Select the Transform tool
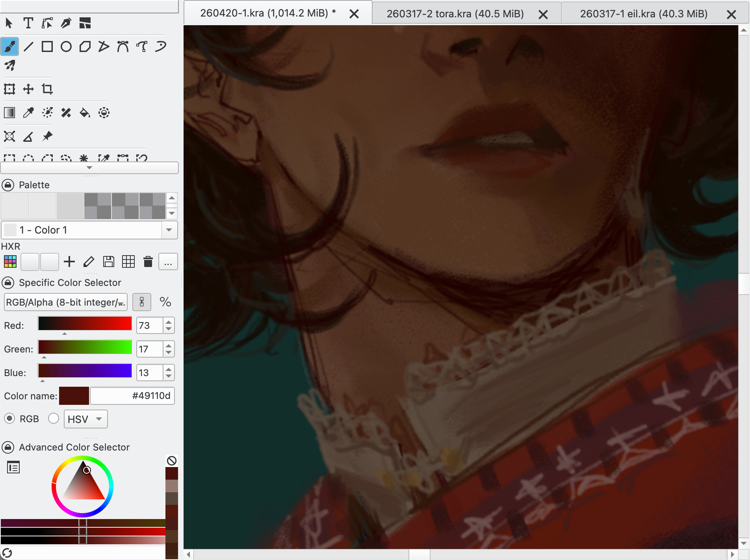The height and width of the screenshot is (560, 750). [9, 89]
